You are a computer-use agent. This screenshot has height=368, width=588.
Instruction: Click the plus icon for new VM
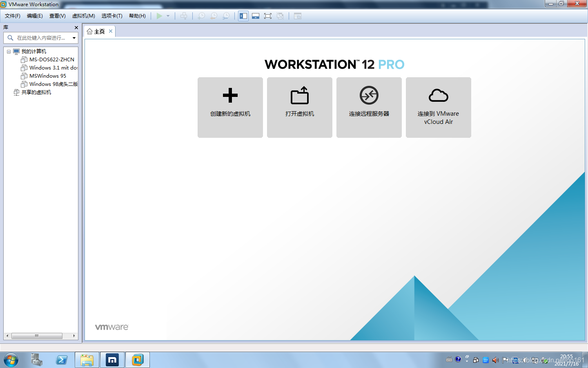coord(230,95)
